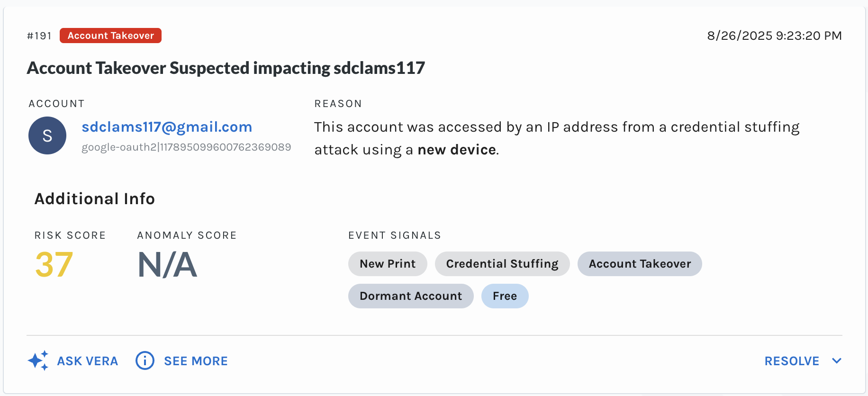Click the alert timestamp 8/26/2025 9:23:20 PM
This screenshot has width=868, height=396.
pos(774,36)
